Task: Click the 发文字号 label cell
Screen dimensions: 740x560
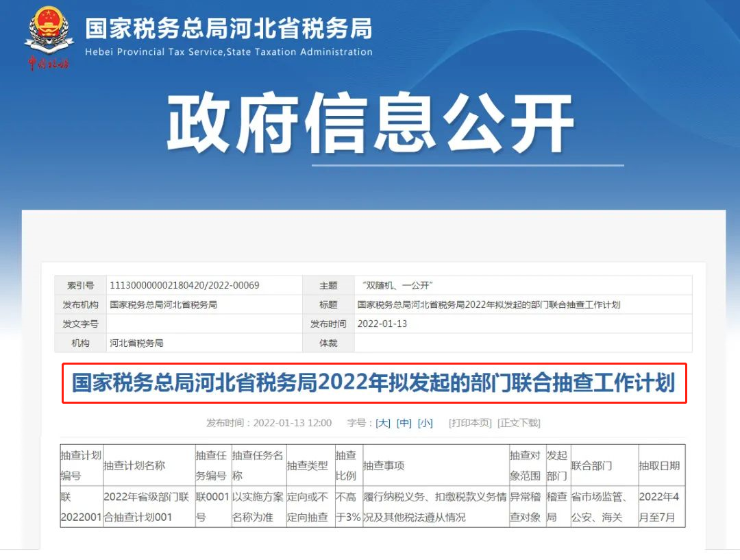Action: click(81, 324)
